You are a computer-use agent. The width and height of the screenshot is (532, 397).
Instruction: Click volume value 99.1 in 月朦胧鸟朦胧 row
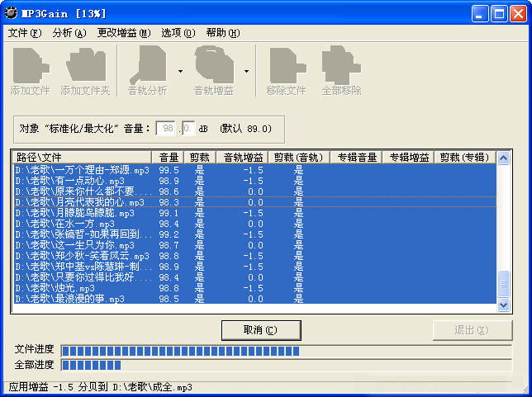tap(169, 213)
